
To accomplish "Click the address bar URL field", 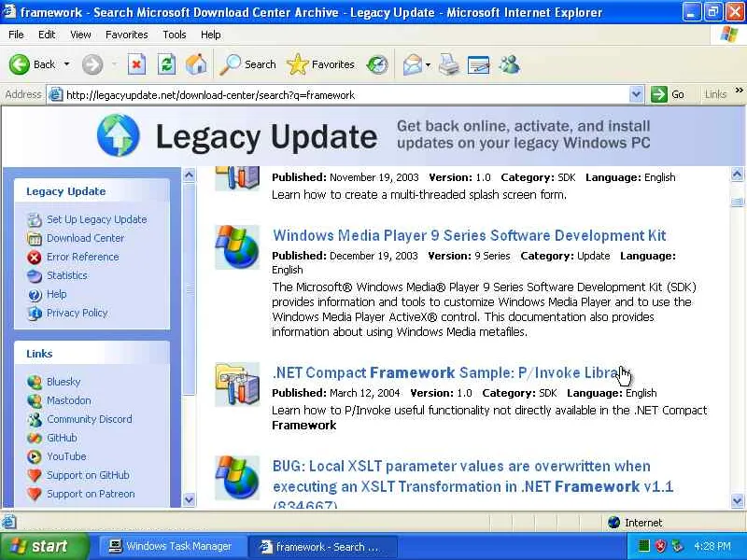I will coord(338,95).
